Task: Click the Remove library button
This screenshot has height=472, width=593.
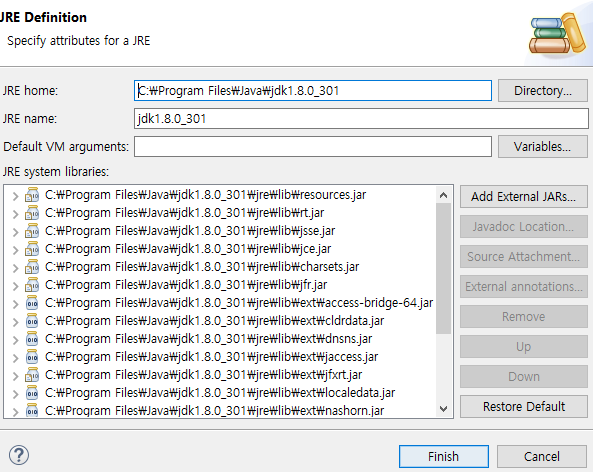Action: (x=524, y=317)
